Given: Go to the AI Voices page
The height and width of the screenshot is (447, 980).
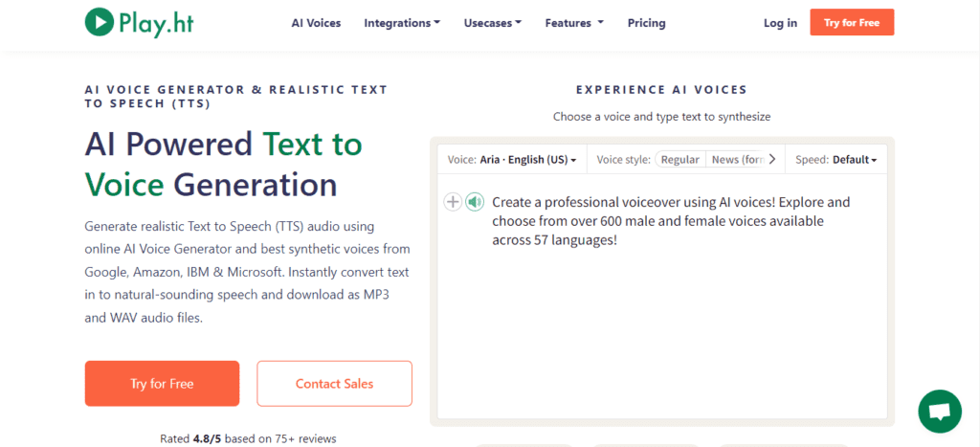Looking at the screenshot, I should point(316,23).
